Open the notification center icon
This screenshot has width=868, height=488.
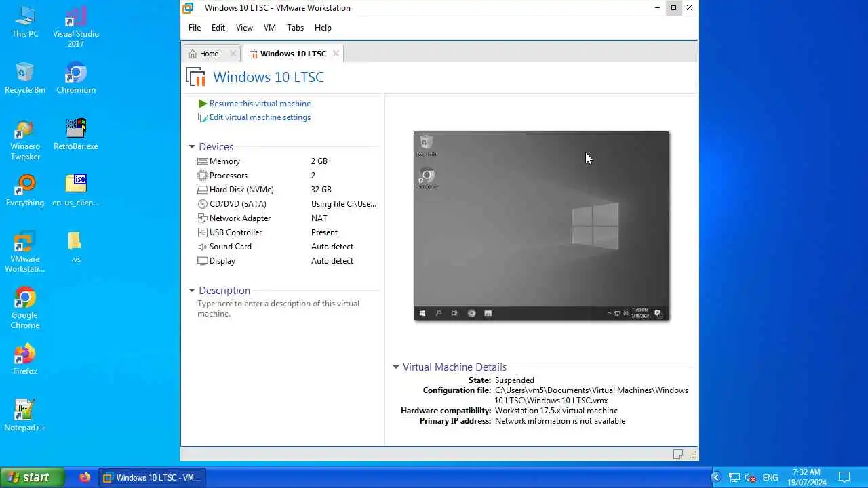[x=844, y=477]
